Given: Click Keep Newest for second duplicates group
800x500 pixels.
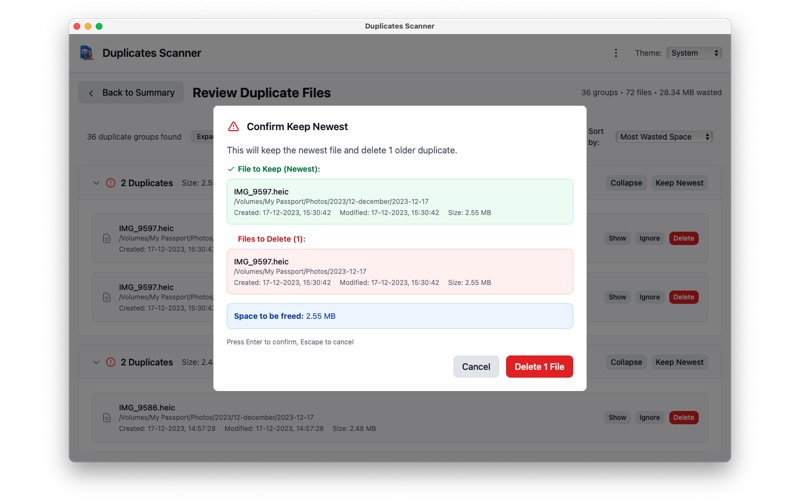Looking at the screenshot, I should pos(679,362).
